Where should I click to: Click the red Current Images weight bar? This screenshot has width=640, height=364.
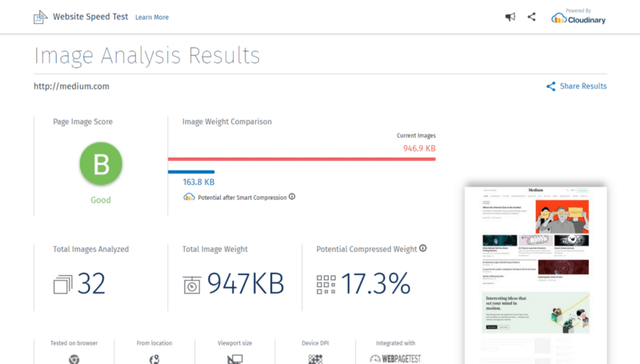click(x=302, y=159)
